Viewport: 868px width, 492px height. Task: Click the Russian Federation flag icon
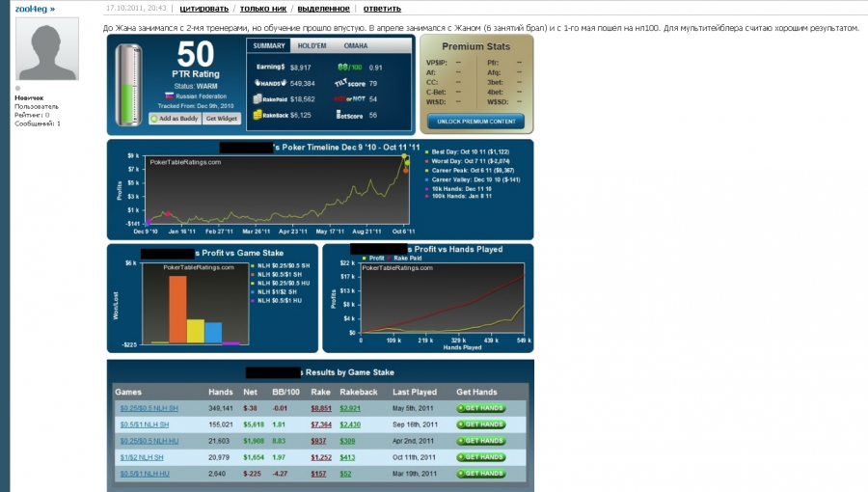click(x=170, y=96)
